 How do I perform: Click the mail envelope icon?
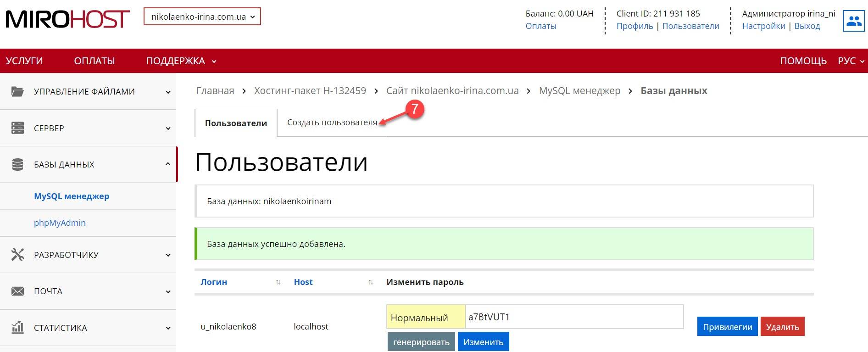pyautogui.click(x=17, y=291)
